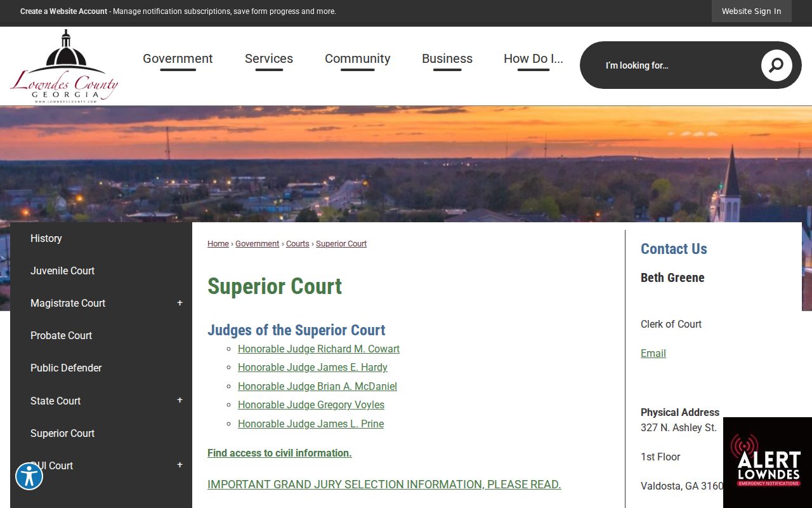This screenshot has width=812, height=508.
Task: Open the Services menu
Action: [x=269, y=59]
